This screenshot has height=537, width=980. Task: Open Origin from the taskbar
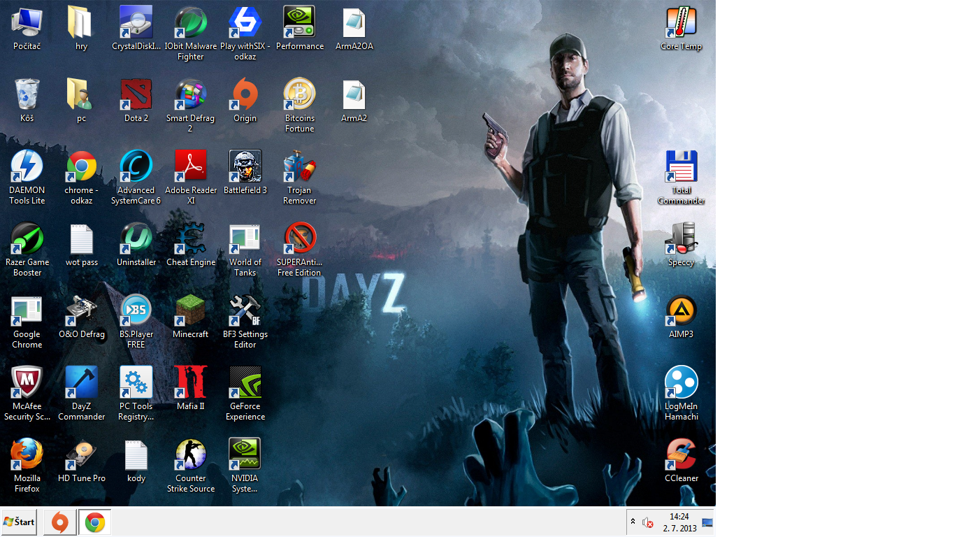(x=60, y=522)
